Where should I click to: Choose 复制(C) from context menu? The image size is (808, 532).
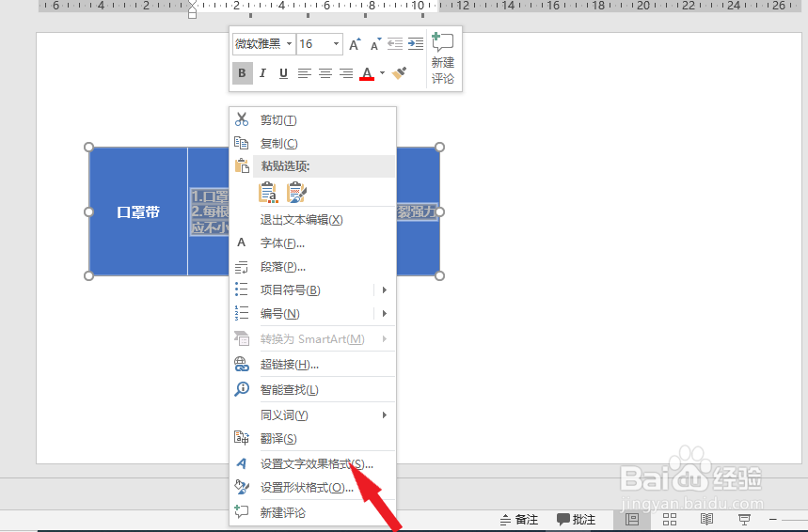(313, 143)
